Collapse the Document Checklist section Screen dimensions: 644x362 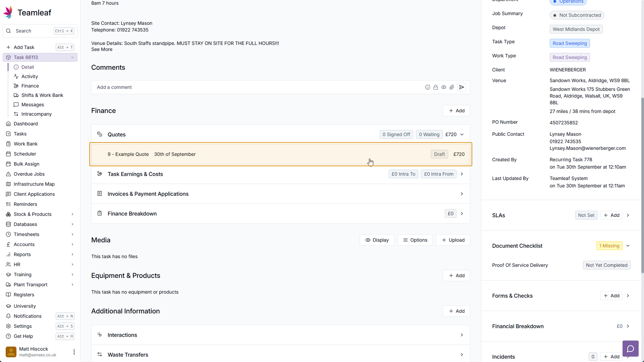pyautogui.click(x=628, y=246)
